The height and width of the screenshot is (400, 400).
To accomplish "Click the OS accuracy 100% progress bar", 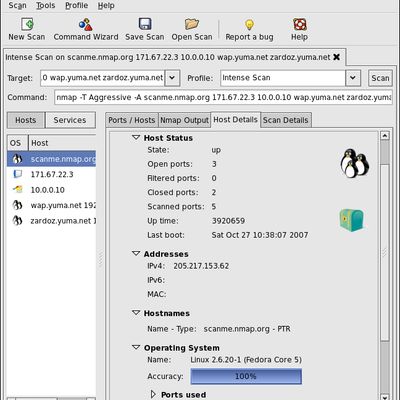I will (246, 376).
